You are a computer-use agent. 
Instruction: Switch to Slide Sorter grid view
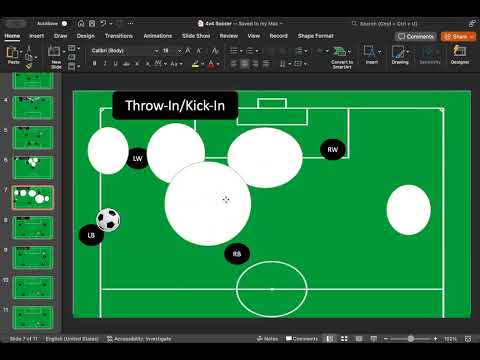[344, 339]
